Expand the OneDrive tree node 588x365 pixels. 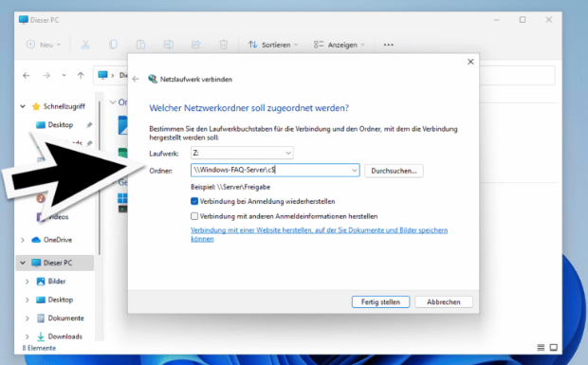point(23,240)
